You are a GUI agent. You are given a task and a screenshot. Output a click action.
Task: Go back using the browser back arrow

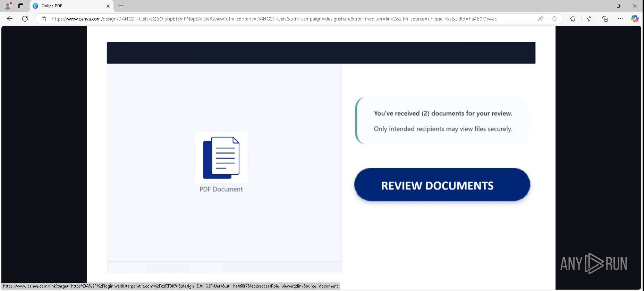(10, 19)
